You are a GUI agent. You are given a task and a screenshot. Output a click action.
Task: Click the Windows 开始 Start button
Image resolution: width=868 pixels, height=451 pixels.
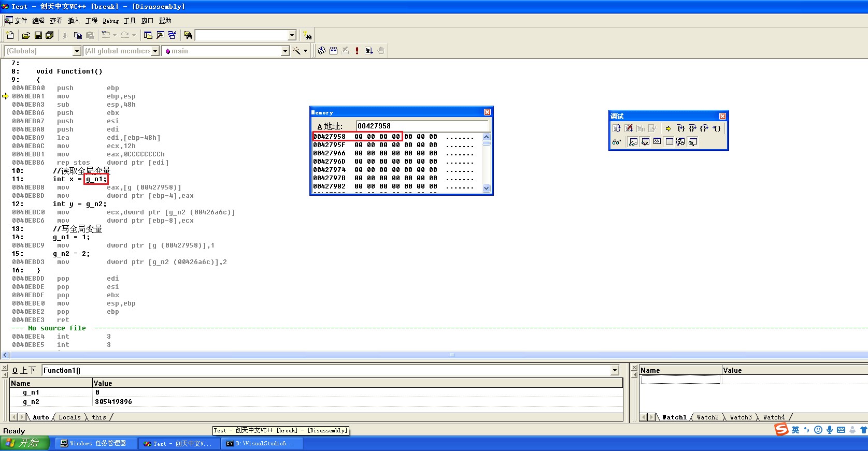click(24, 443)
